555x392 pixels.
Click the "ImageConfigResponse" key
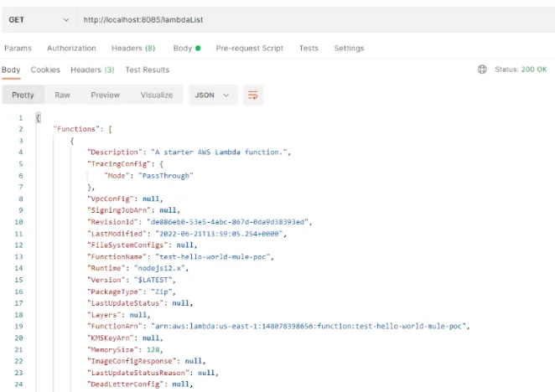pos(132,361)
